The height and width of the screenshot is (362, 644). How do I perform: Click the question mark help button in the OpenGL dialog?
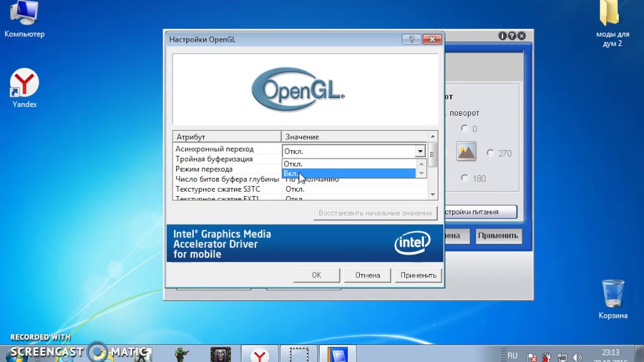412,39
